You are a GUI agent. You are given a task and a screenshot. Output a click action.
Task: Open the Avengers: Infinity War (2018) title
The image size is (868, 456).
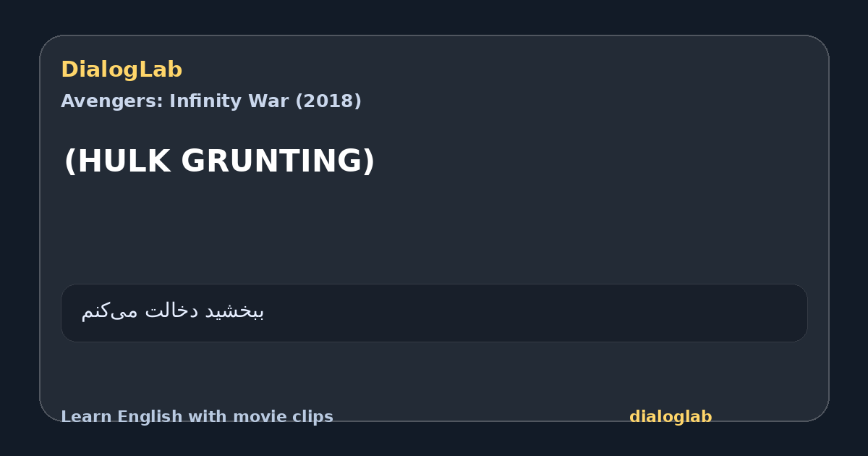click(x=211, y=101)
